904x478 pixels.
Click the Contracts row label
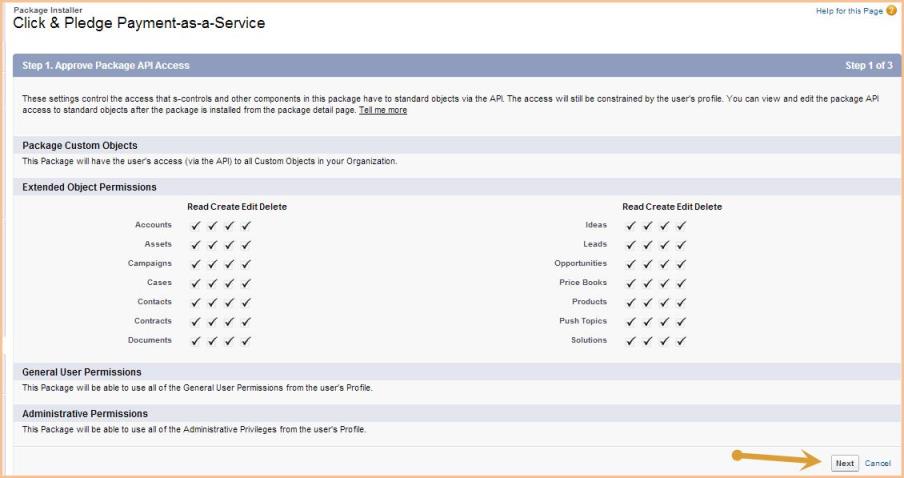point(153,321)
